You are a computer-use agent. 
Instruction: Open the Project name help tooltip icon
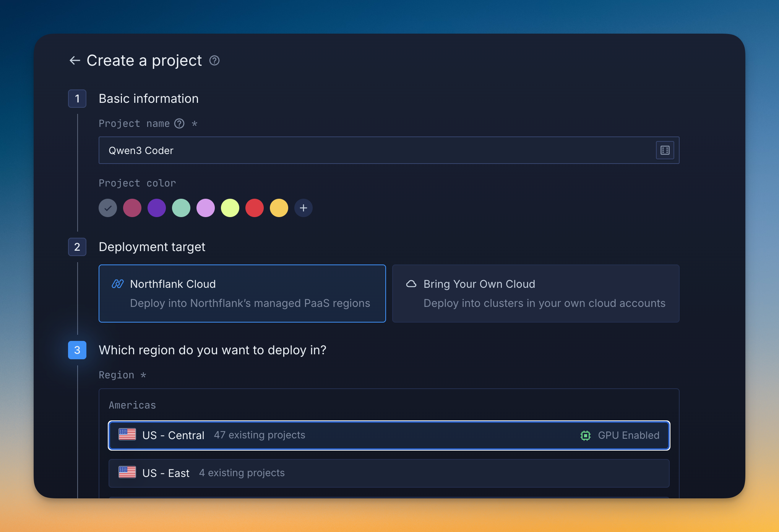(x=179, y=123)
